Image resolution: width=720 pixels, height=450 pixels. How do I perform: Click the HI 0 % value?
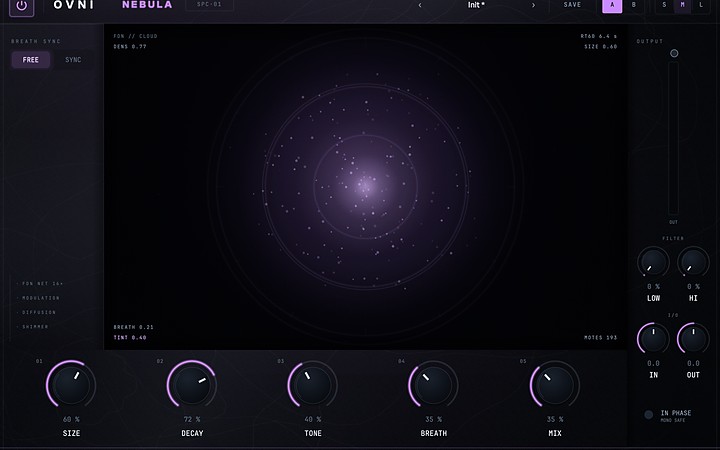point(693,287)
